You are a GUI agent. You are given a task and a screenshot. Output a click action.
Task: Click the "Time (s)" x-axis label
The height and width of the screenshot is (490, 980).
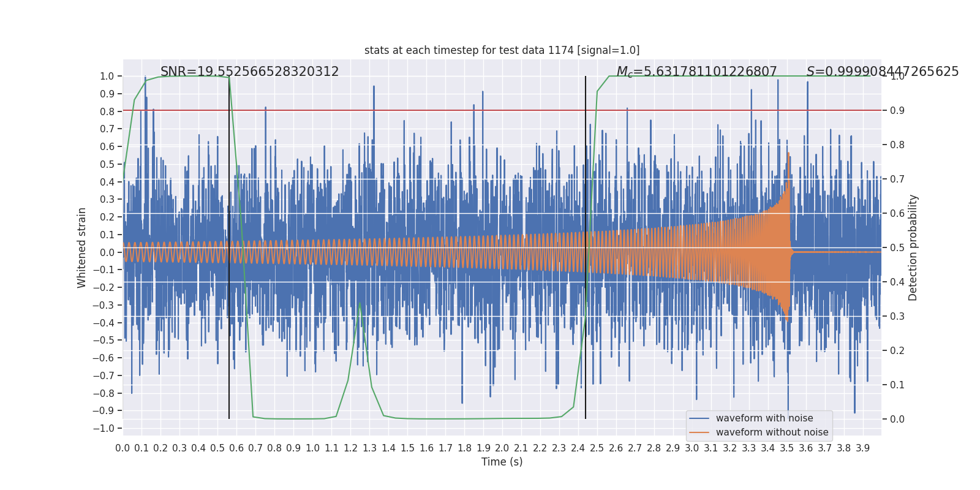click(502, 462)
